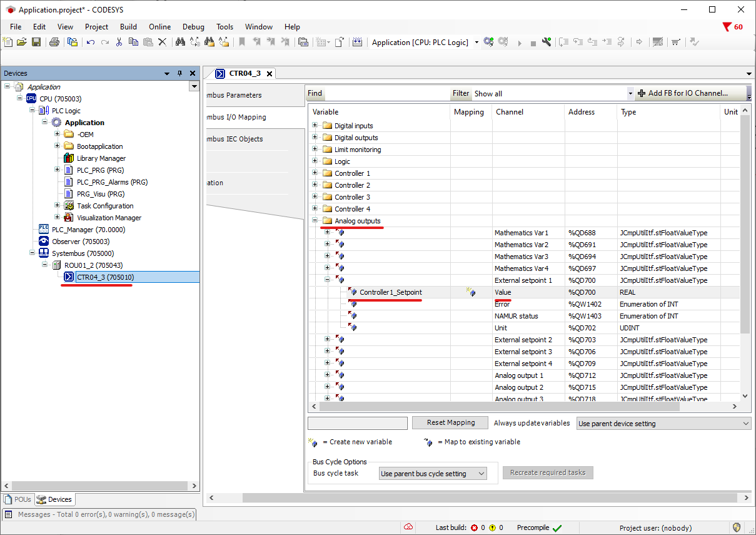Click the Find input field
The image size is (756, 535).
[386, 94]
